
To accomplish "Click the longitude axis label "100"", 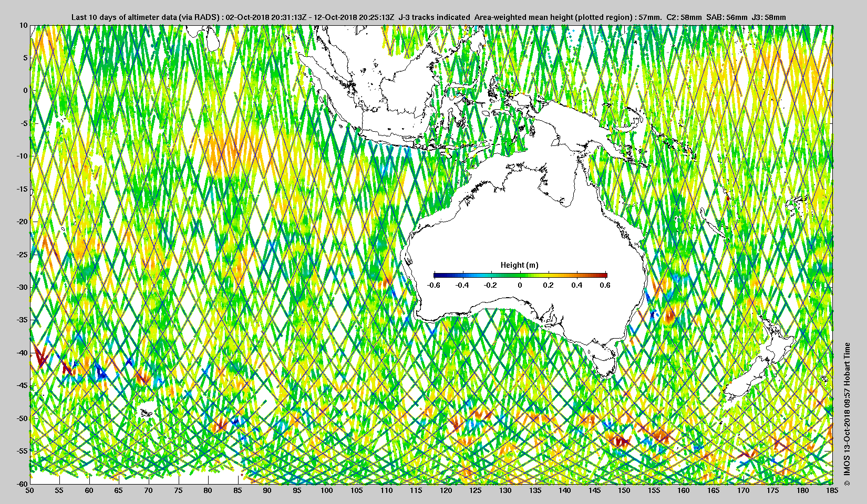I will coord(327,491).
